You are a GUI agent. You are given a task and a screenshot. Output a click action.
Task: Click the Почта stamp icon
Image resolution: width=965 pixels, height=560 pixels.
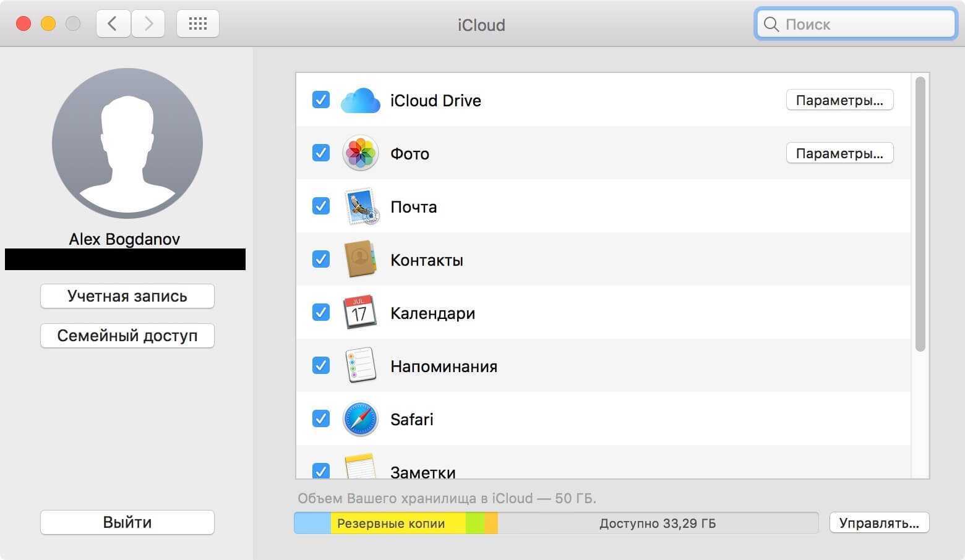(360, 206)
